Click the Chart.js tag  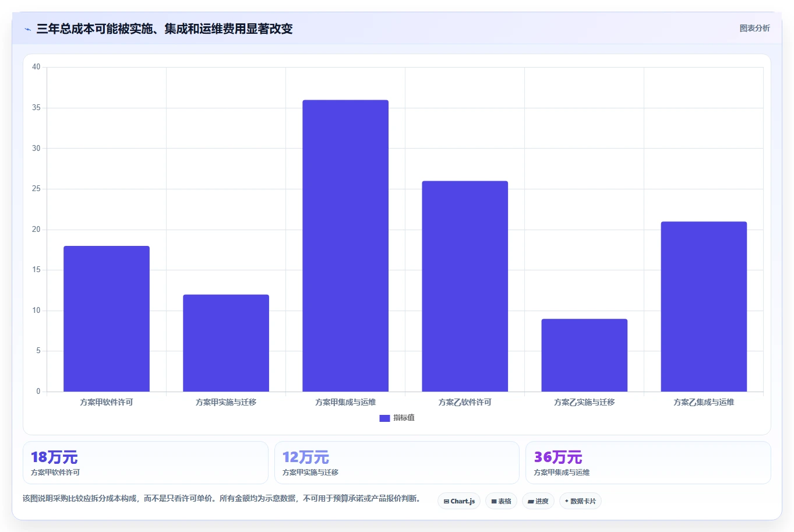point(459,501)
